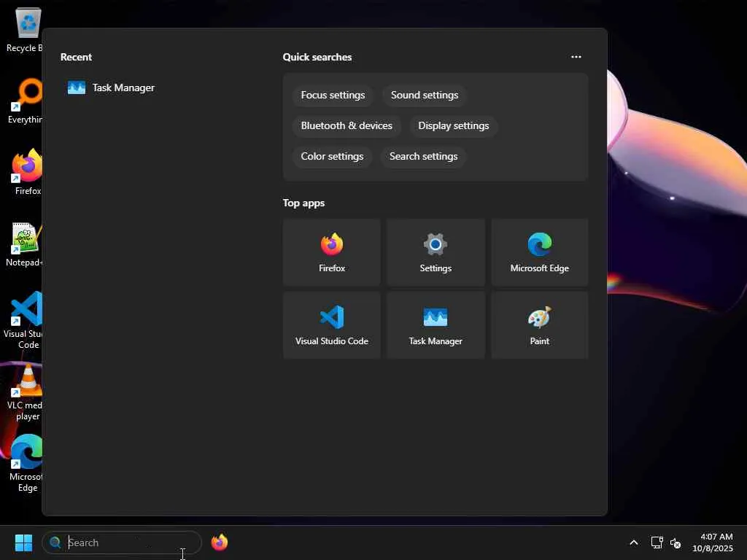
Task: Launch Microsoft Edge from Top apps
Action: coord(539,252)
